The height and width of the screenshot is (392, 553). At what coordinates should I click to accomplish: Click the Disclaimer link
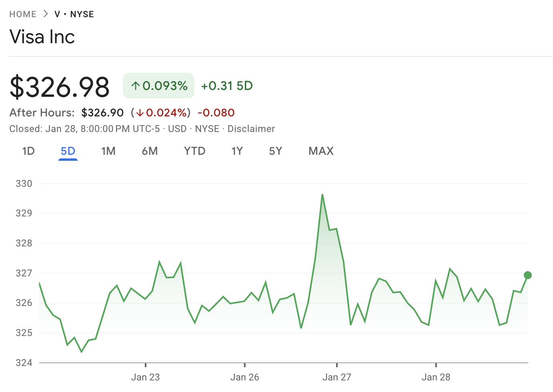coord(251,128)
